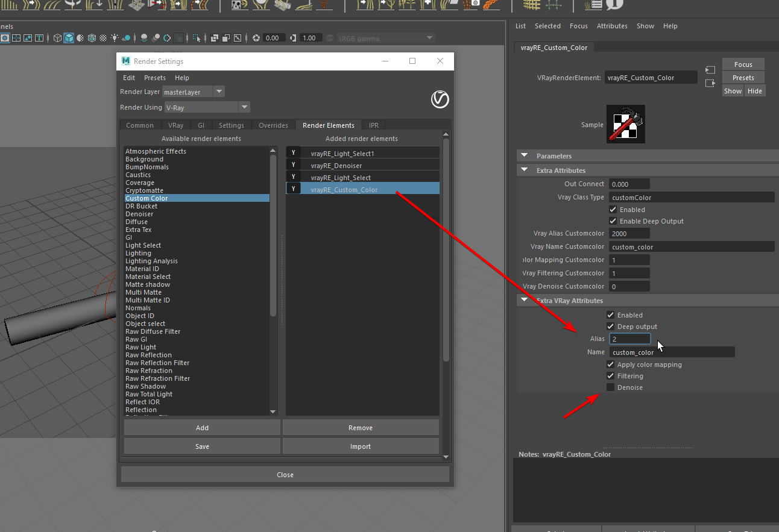Enable the Denoise checkbox

(611, 387)
